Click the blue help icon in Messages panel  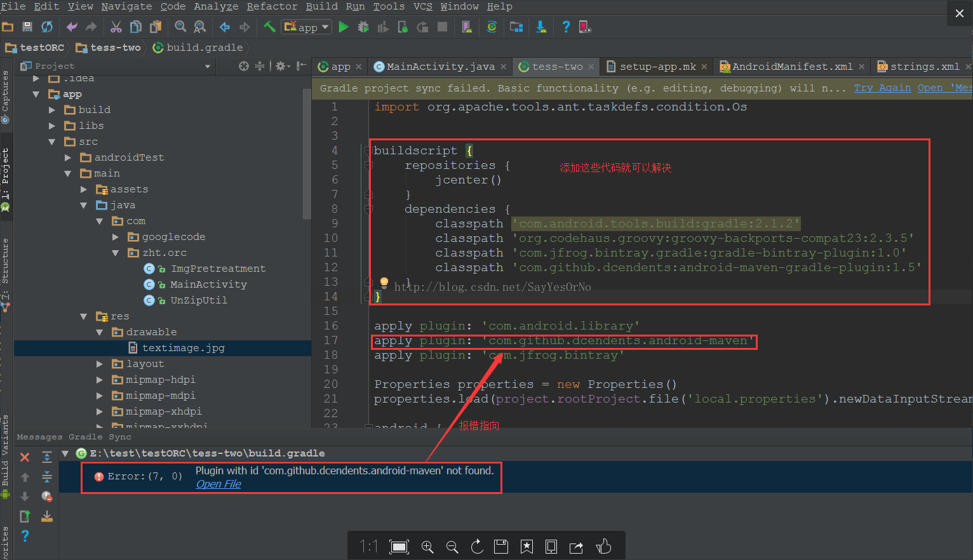point(25,536)
